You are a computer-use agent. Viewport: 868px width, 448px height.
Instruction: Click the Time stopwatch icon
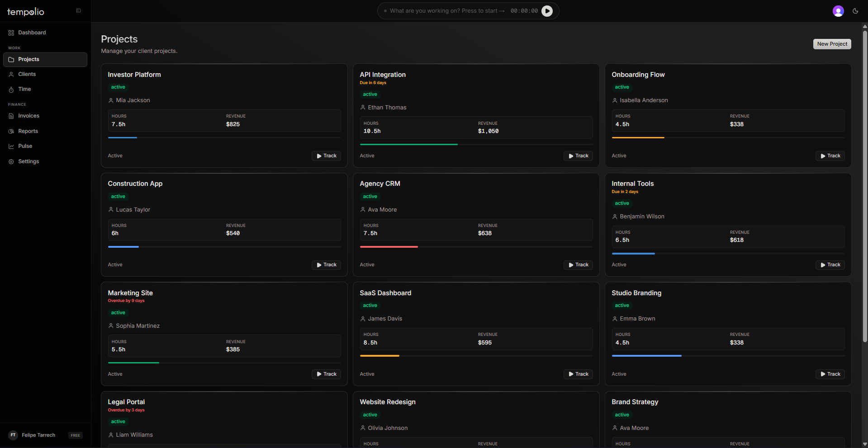point(11,90)
